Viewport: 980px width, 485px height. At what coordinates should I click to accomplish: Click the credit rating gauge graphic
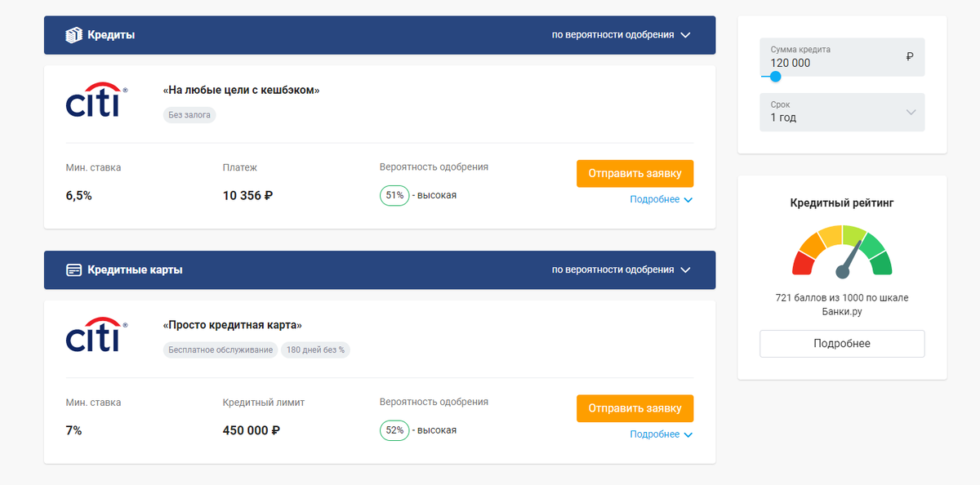[x=842, y=251]
